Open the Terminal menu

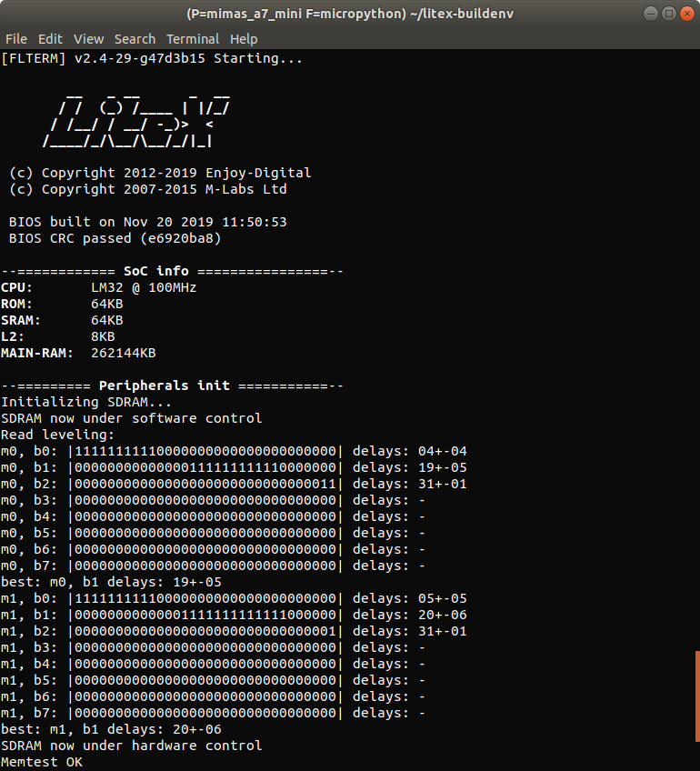tap(193, 39)
